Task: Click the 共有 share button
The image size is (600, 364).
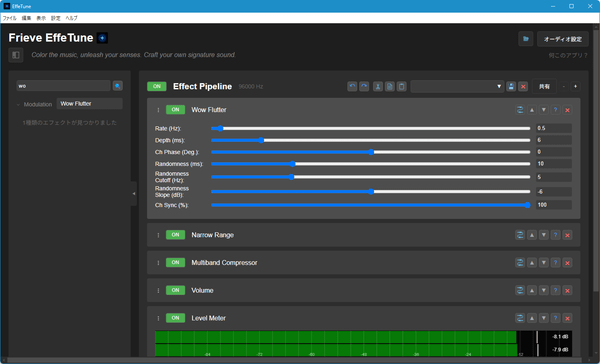Action: pyautogui.click(x=544, y=87)
